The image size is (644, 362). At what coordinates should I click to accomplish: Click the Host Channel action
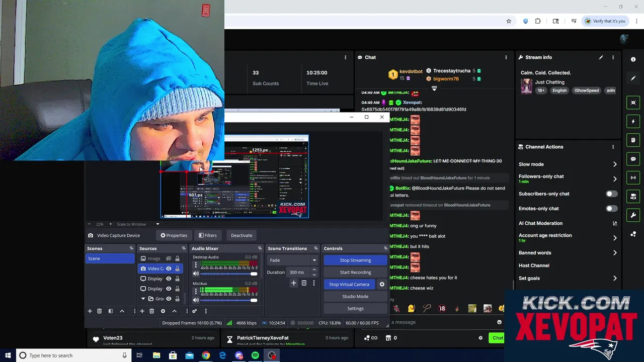[x=534, y=265]
